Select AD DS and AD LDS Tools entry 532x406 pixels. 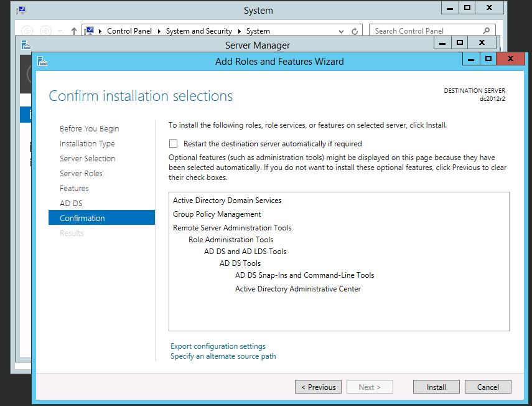(x=245, y=252)
